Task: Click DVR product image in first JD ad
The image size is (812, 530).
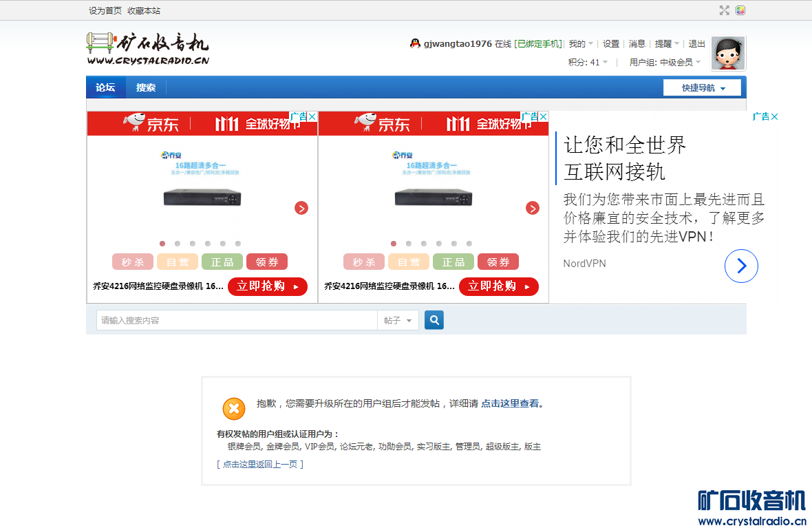Action: [x=202, y=198]
